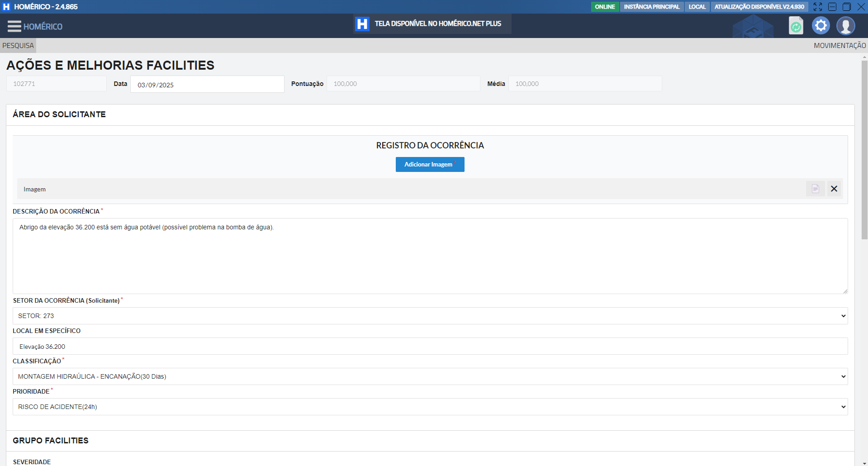
Task: Expand the SETOR DA OCORRÊNCIA dropdown
Action: (x=430, y=316)
